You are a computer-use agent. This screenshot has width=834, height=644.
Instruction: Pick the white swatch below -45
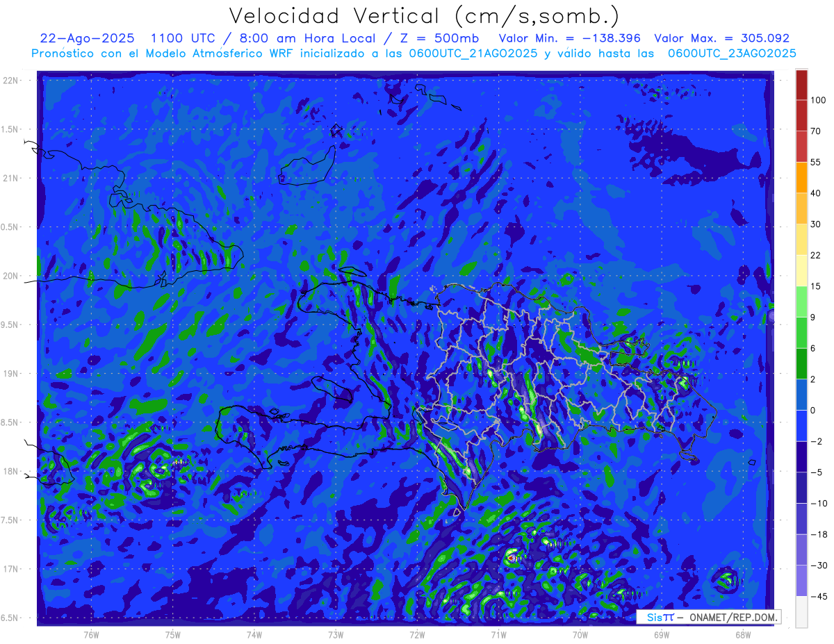click(801, 611)
